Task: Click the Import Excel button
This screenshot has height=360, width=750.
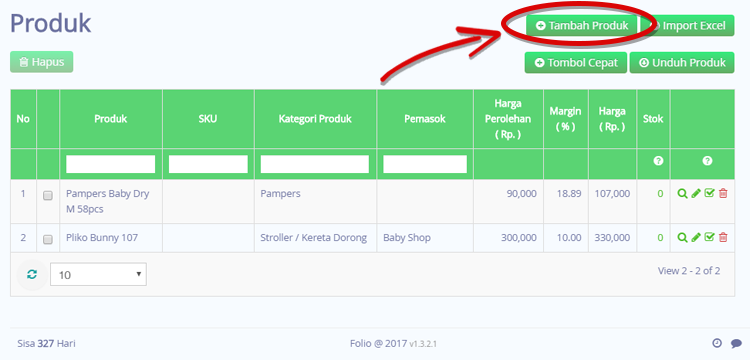Action: (x=688, y=25)
